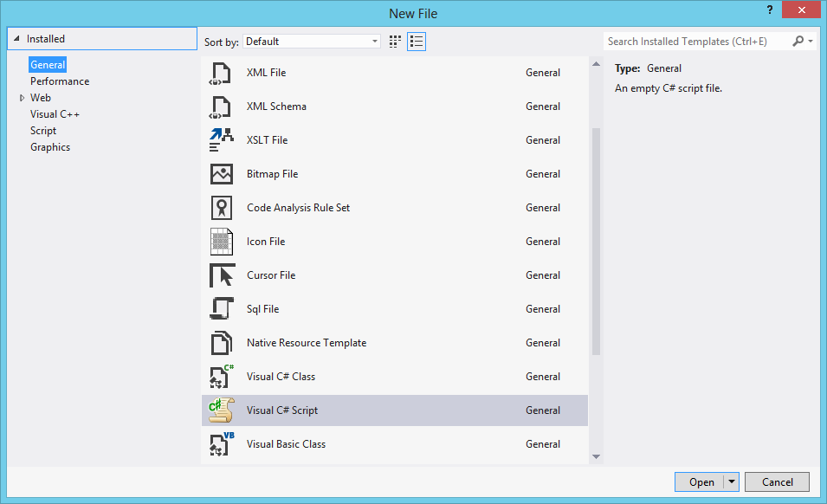The width and height of the screenshot is (827, 504).
Task: Switch to small icons grid view
Action: click(x=395, y=42)
